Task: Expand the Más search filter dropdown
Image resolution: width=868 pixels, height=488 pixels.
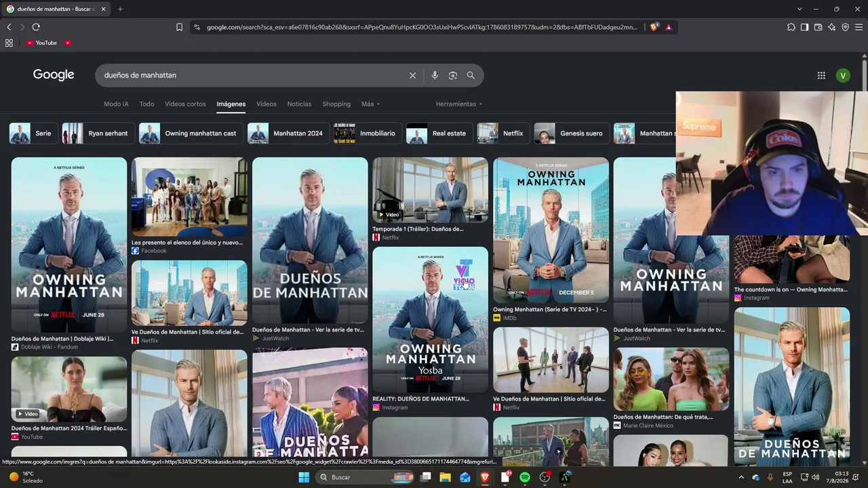Action: pyautogui.click(x=371, y=104)
